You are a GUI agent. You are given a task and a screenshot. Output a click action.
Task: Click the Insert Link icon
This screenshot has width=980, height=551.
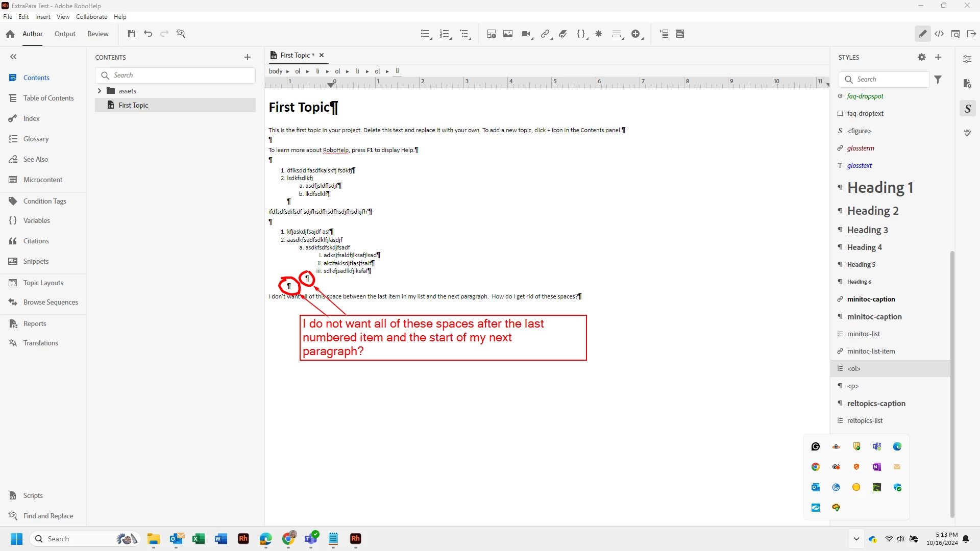(x=545, y=34)
